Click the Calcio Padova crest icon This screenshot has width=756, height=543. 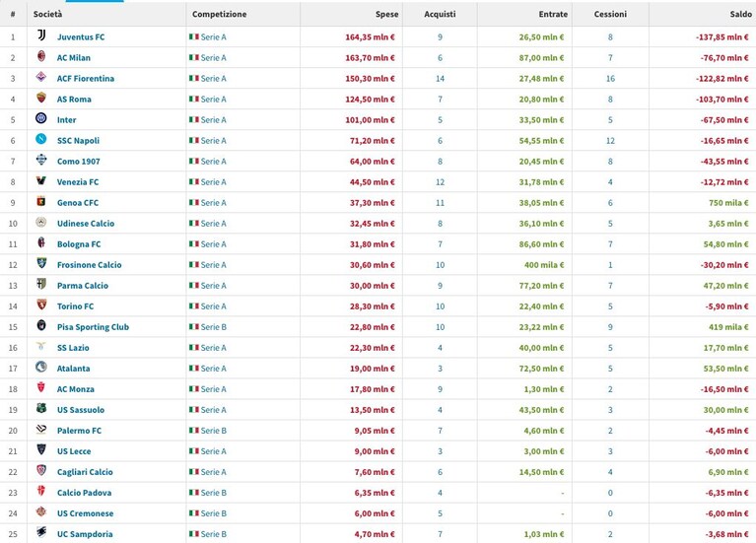[x=41, y=492]
